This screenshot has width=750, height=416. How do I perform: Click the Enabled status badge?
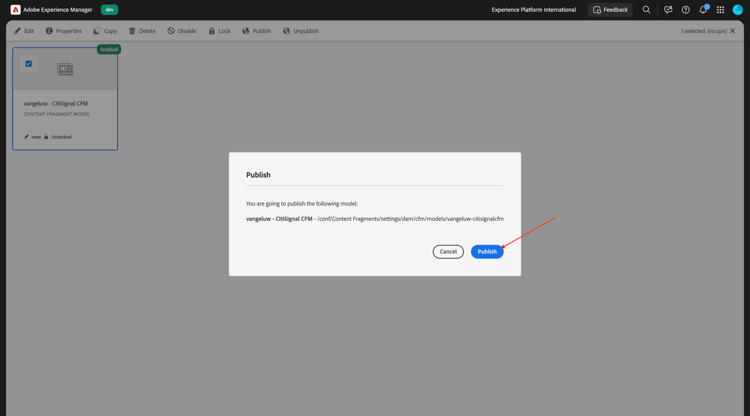(109, 49)
